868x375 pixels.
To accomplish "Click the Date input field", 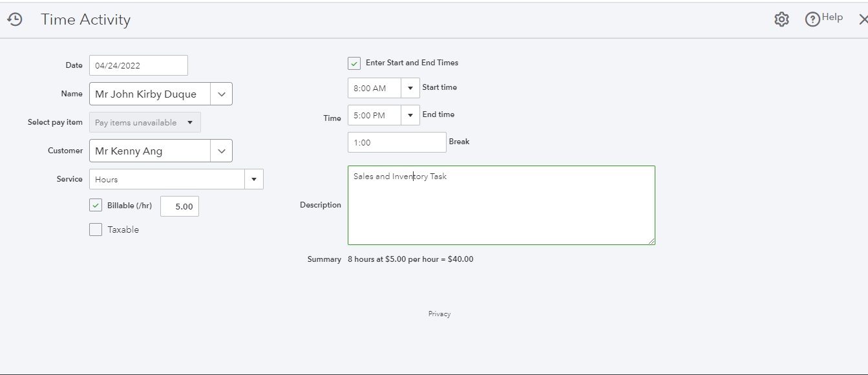I will click(x=138, y=65).
